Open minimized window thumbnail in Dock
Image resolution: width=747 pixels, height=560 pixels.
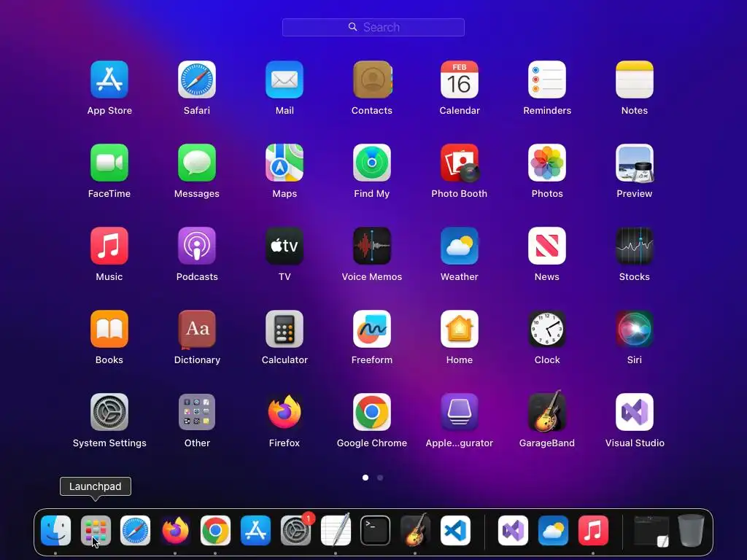click(x=651, y=531)
